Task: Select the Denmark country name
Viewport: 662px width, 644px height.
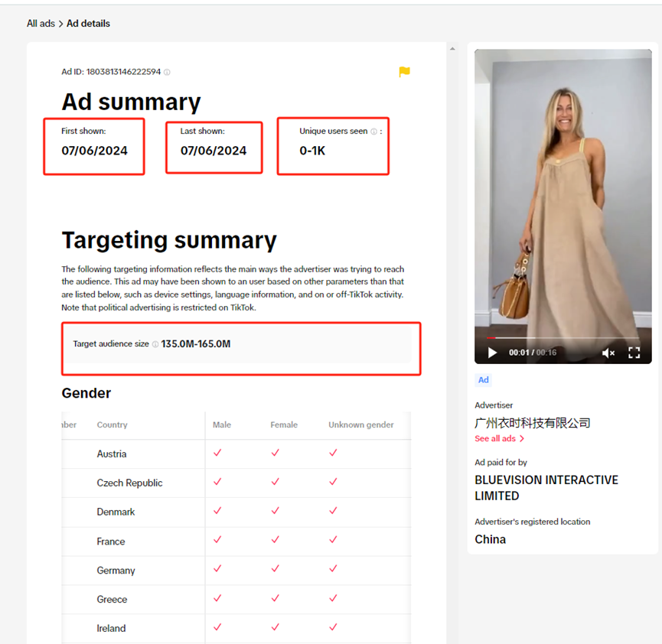Action: point(116,512)
